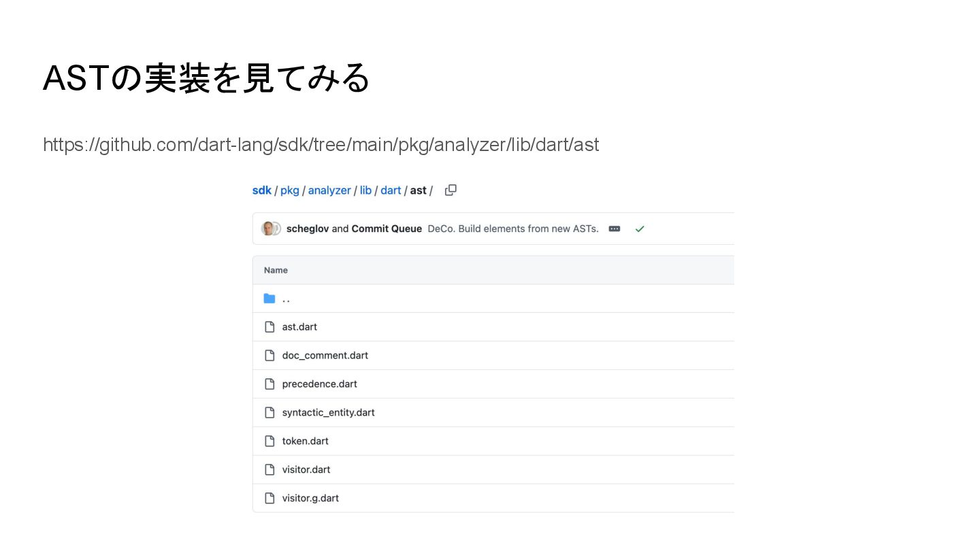Navigate to analyzer breadcrumb folder
Viewport: 980px width, 551px height.
(x=329, y=190)
